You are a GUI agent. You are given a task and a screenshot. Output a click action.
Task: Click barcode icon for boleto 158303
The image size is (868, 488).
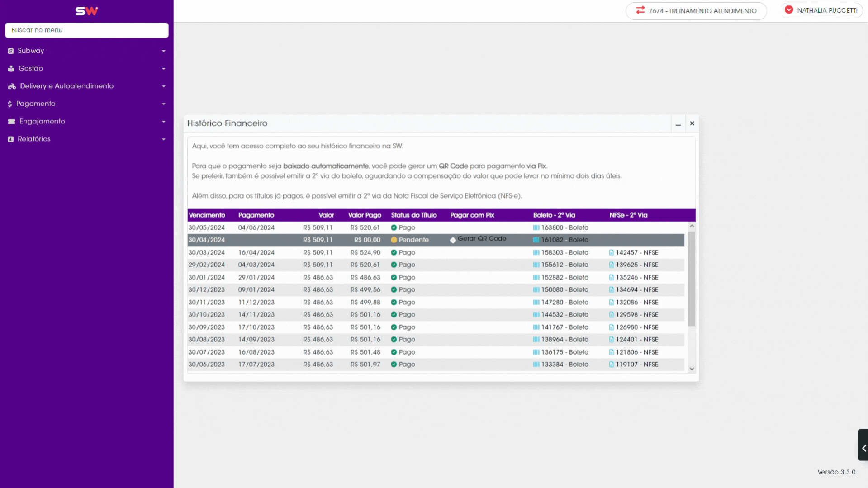pos(536,253)
